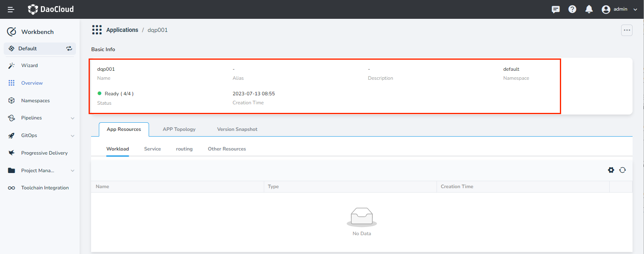
Task: Open Toolchain Integration in the sidebar
Action: [45, 188]
